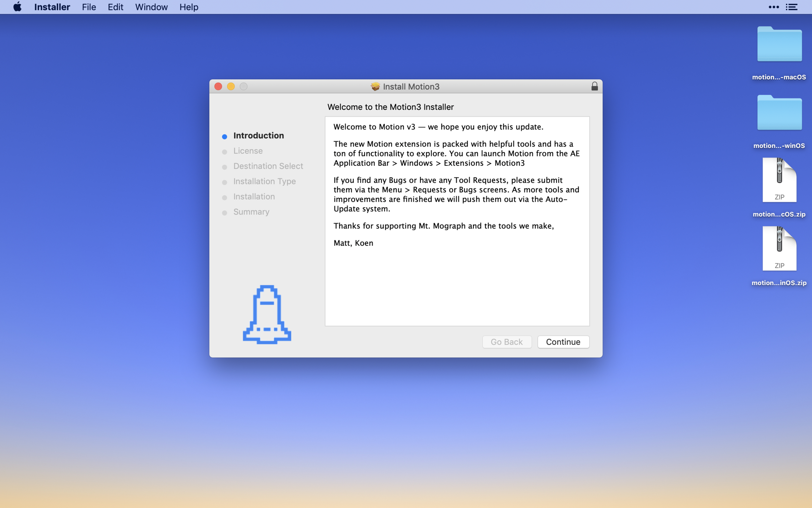This screenshot has height=508, width=812.
Task: Click the three-dots menu bar icon
Action: click(774, 7)
